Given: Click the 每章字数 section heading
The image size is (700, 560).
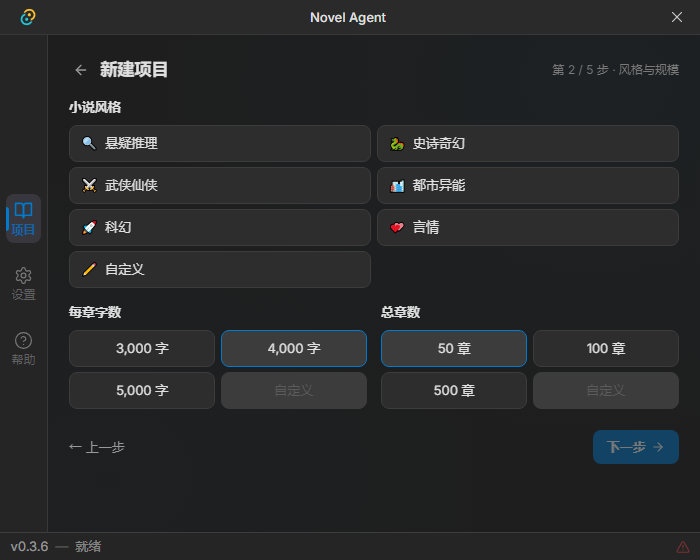Looking at the screenshot, I should (x=95, y=312).
